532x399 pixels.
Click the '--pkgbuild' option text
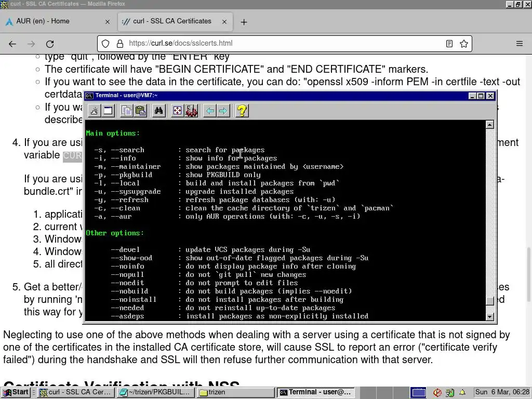click(131, 175)
